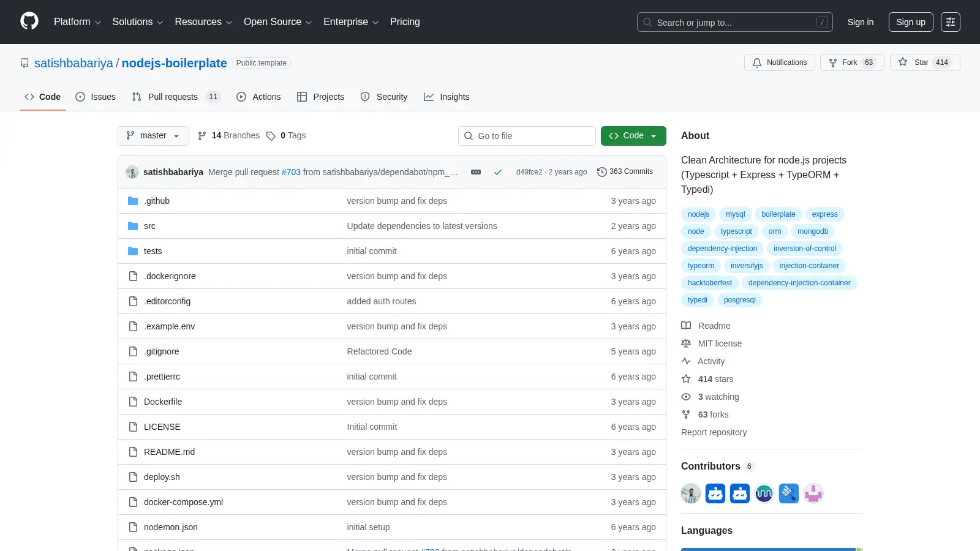View the Insights tab
980x551 pixels.
click(447, 97)
